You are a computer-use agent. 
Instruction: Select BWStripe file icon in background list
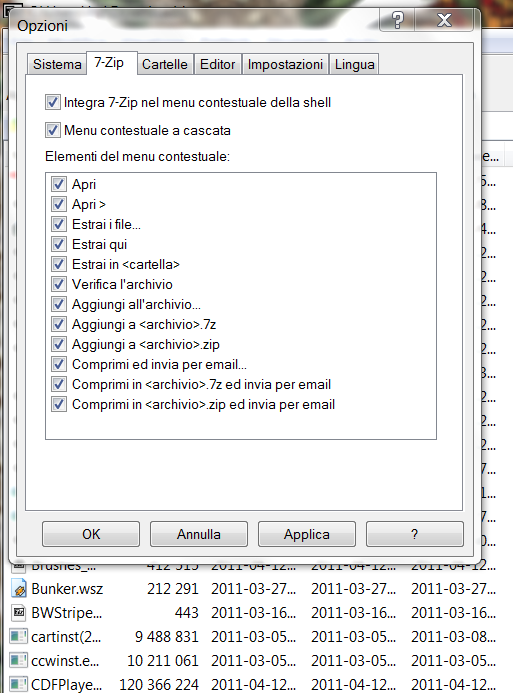click(x=19, y=613)
